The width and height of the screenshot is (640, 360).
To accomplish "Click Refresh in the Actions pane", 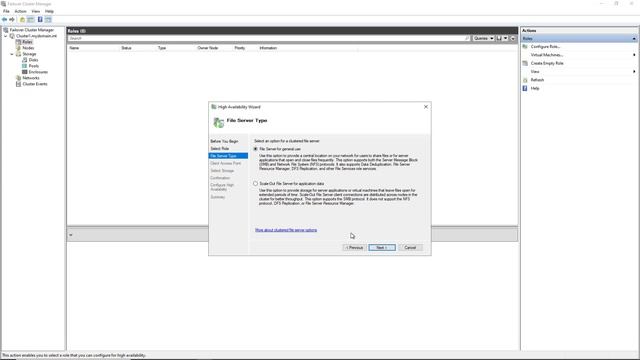I will coord(537,80).
